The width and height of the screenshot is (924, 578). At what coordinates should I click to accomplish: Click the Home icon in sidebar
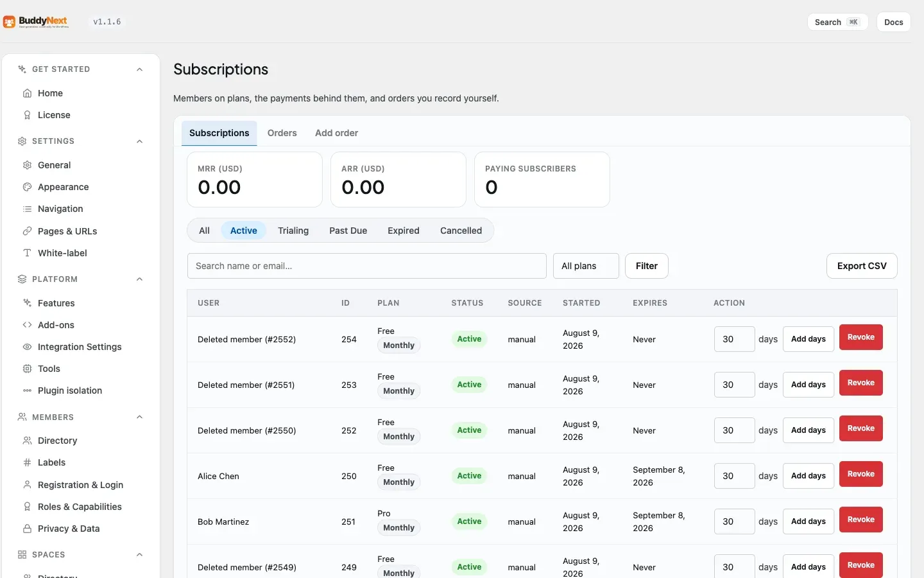point(27,93)
